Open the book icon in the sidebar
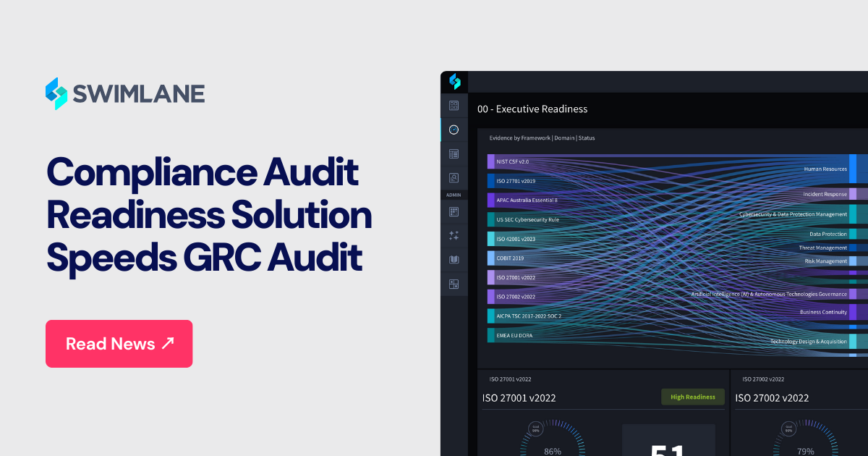868x456 pixels. pos(454,259)
